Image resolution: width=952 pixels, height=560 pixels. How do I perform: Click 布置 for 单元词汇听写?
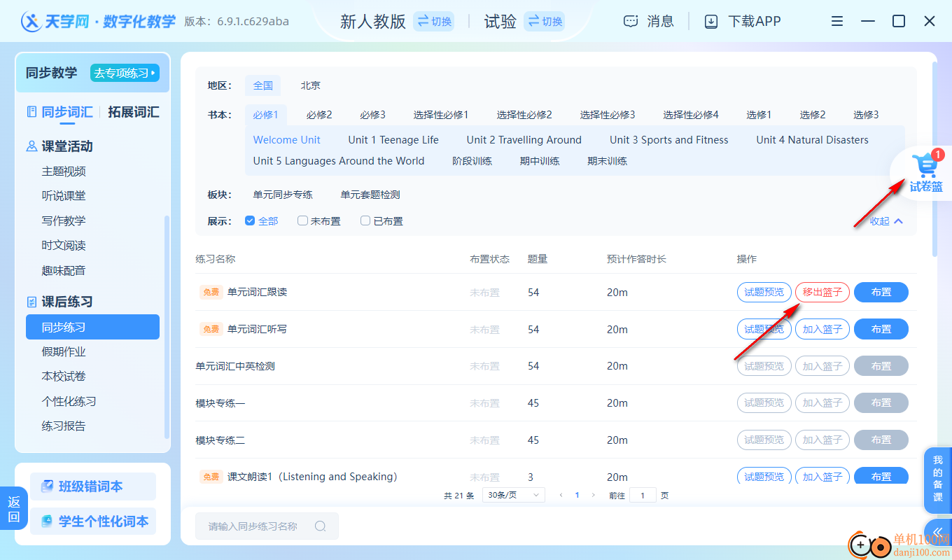point(881,329)
